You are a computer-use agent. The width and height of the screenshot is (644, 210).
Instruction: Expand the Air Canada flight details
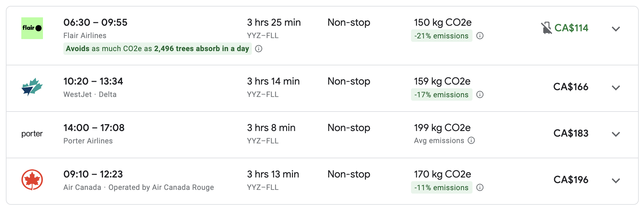616,181
